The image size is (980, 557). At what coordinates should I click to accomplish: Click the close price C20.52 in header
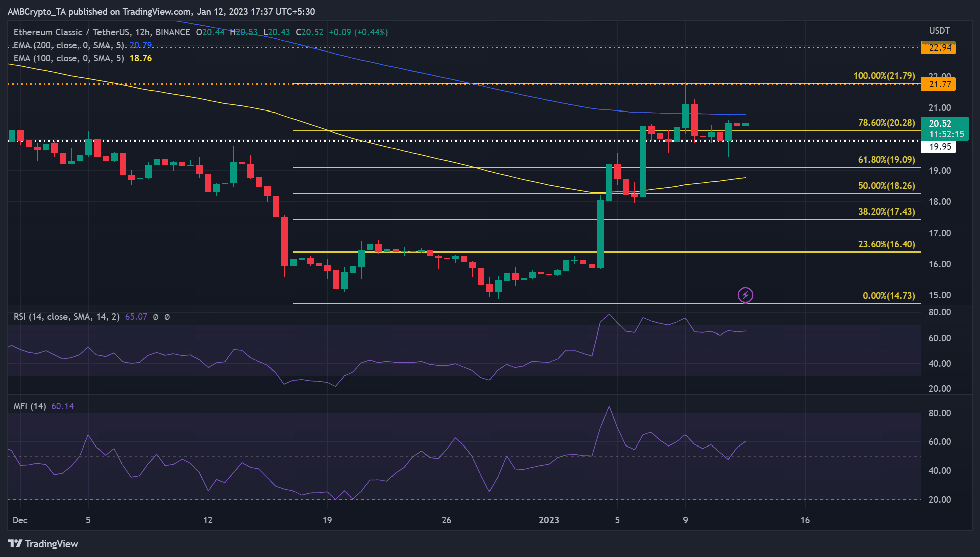tap(310, 32)
